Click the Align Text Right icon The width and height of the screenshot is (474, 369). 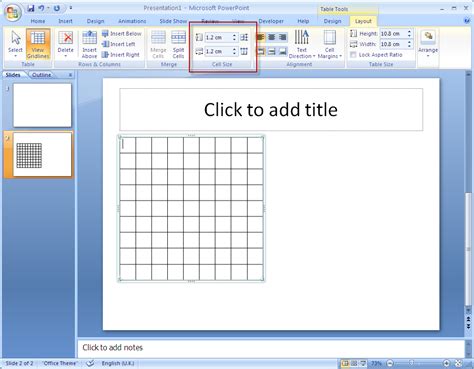[283, 37]
